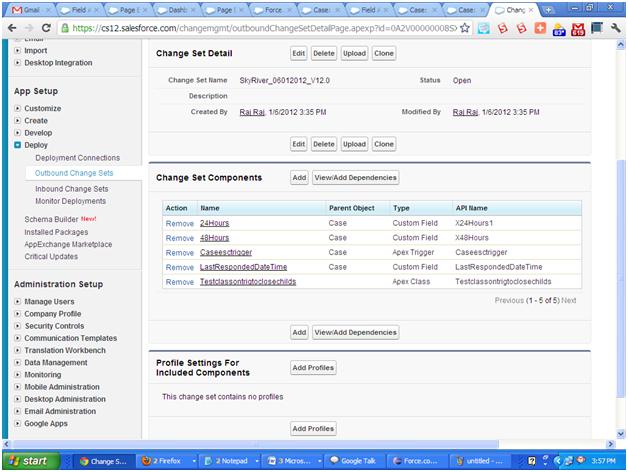Expand Email Administration section
Screen dimensions: 628x472
coord(17,411)
